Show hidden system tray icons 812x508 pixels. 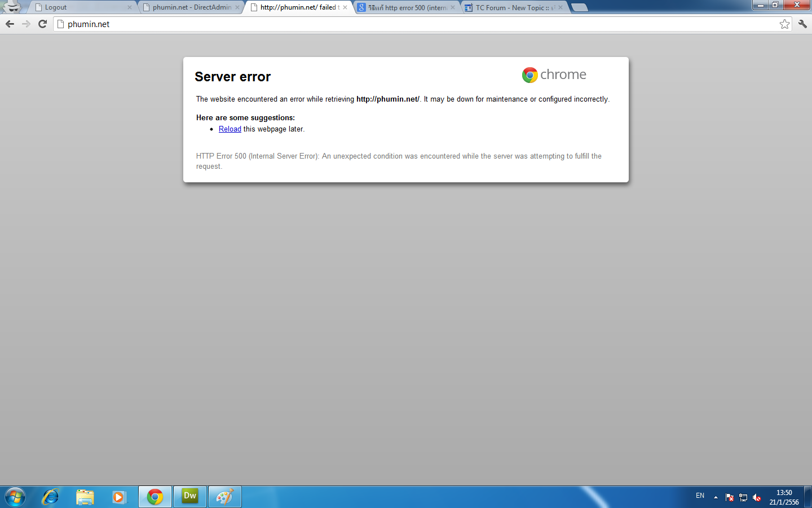(716, 497)
